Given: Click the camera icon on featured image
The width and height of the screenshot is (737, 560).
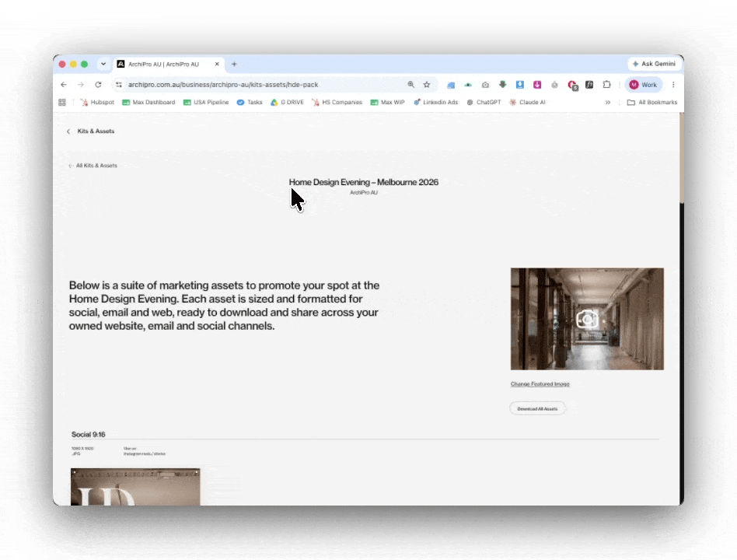Looking at the screenshot, I should coord(587,319).
